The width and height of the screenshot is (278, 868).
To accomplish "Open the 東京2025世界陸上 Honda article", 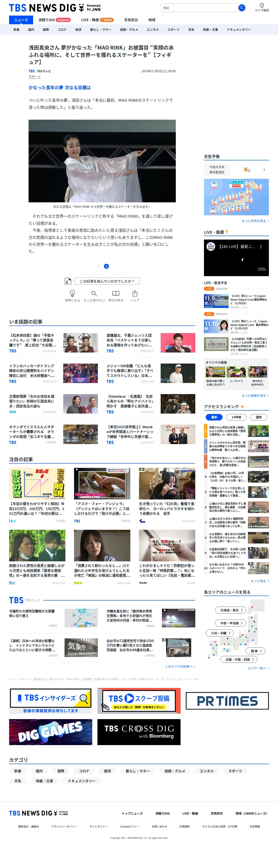I will coord(151,434).
